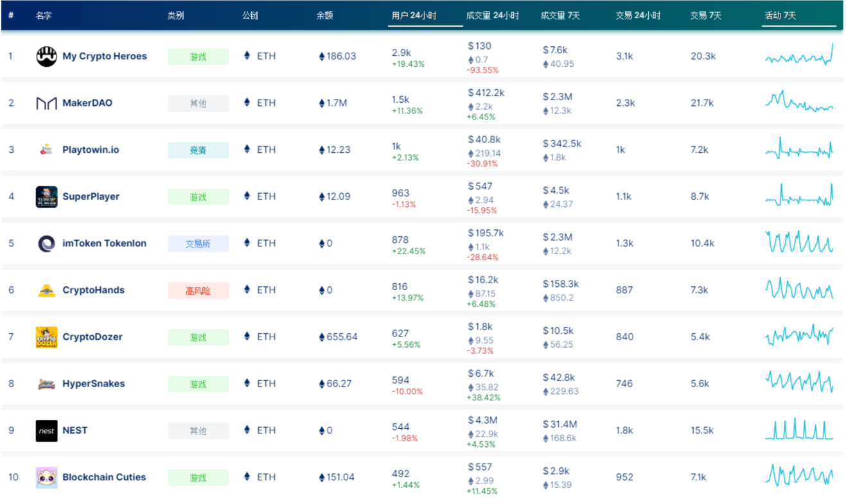Sort by the 活动 7天 column header
This screenshot has height=504, width=846.
(780, 15)
